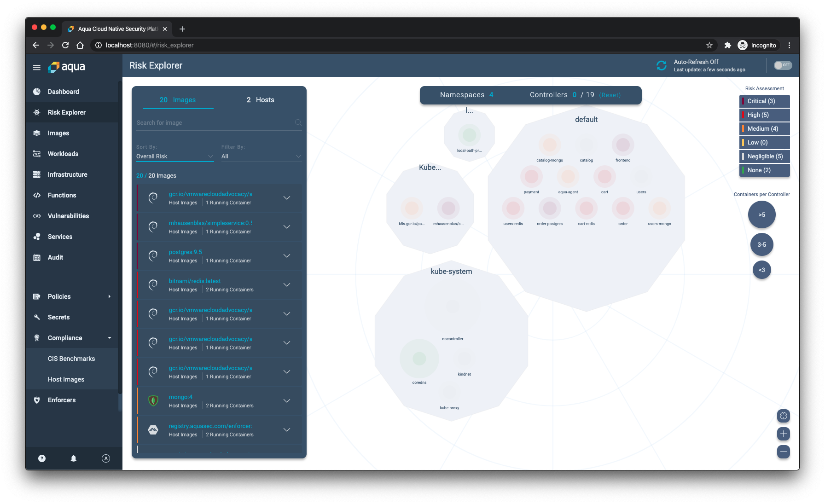Click the (Reset) link beside Controllers

point(610,95)
